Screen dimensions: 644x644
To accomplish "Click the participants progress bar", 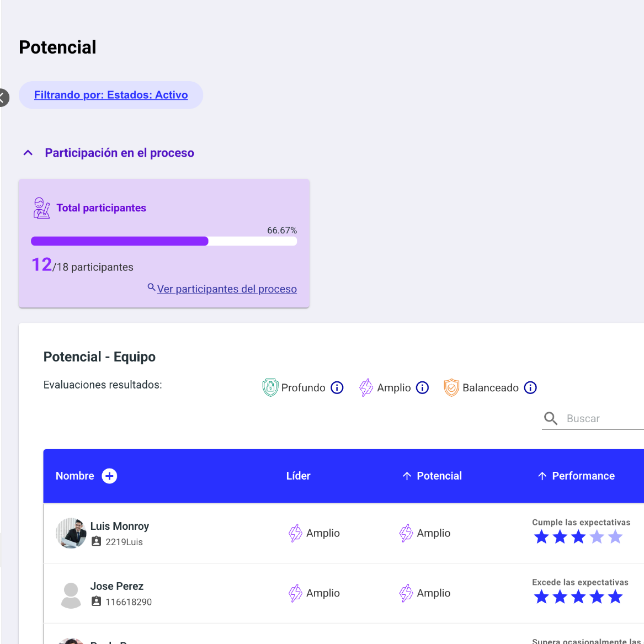I will 164,241.
